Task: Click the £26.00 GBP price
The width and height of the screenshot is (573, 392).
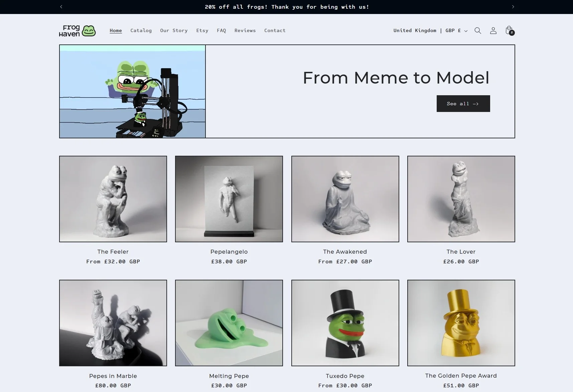Action: (461, 261)
